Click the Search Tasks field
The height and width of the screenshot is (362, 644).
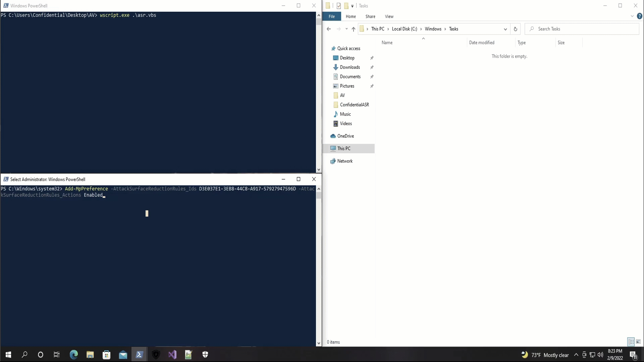(582, 29)
